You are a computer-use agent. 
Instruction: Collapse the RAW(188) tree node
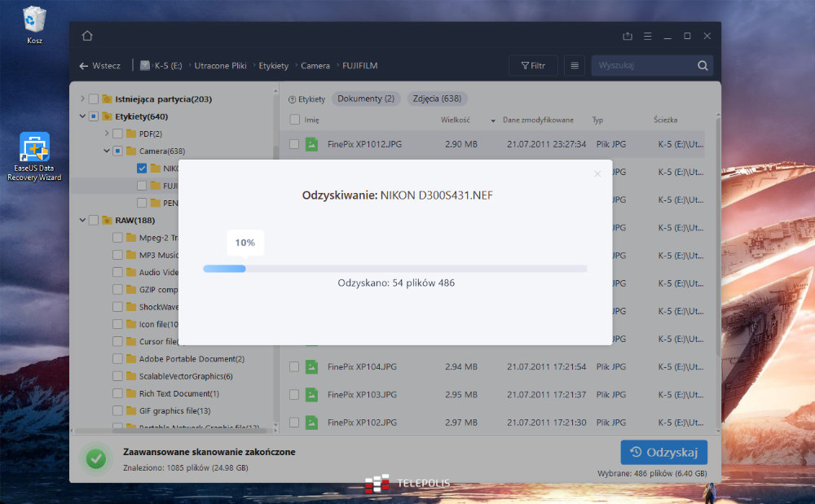point(82,220)
